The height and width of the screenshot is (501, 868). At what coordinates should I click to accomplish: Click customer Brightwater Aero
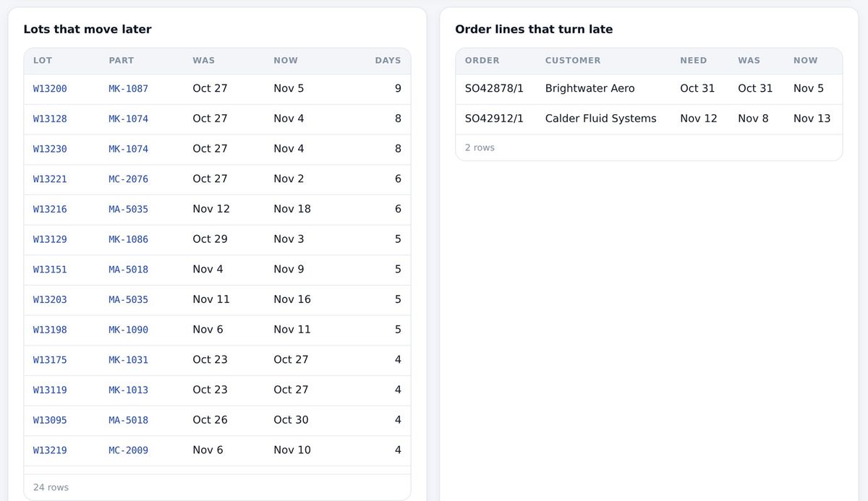(590, 88)
